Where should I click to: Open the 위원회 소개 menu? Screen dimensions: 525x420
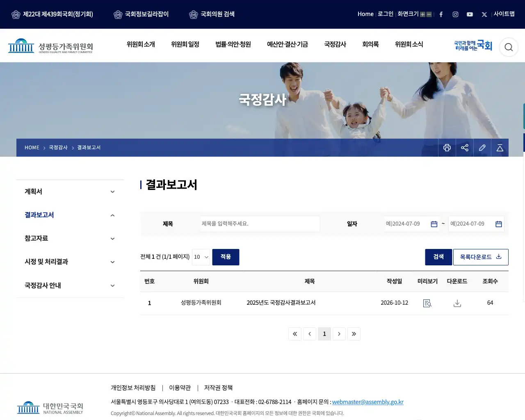click(141, 44)
